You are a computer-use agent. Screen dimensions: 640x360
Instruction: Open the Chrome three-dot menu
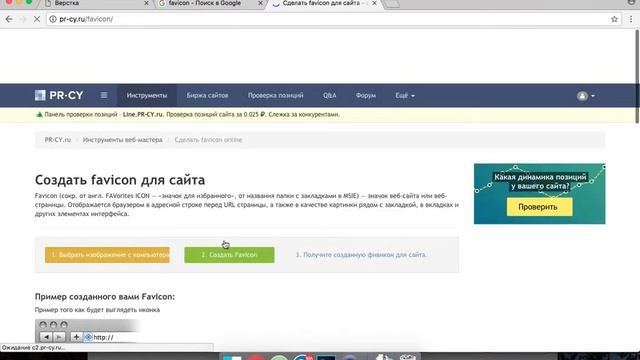(x=631, y=19)
